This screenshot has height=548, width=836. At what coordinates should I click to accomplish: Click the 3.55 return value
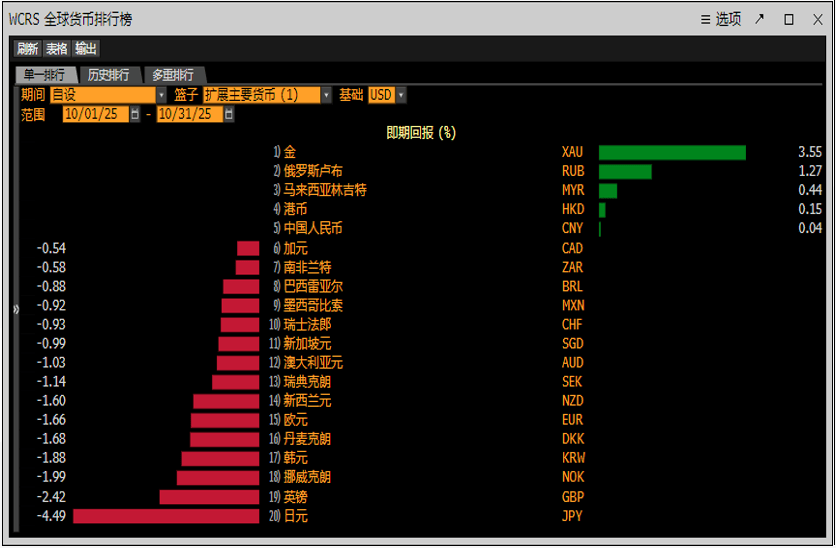pyautogui.click(x=810, y=152)
